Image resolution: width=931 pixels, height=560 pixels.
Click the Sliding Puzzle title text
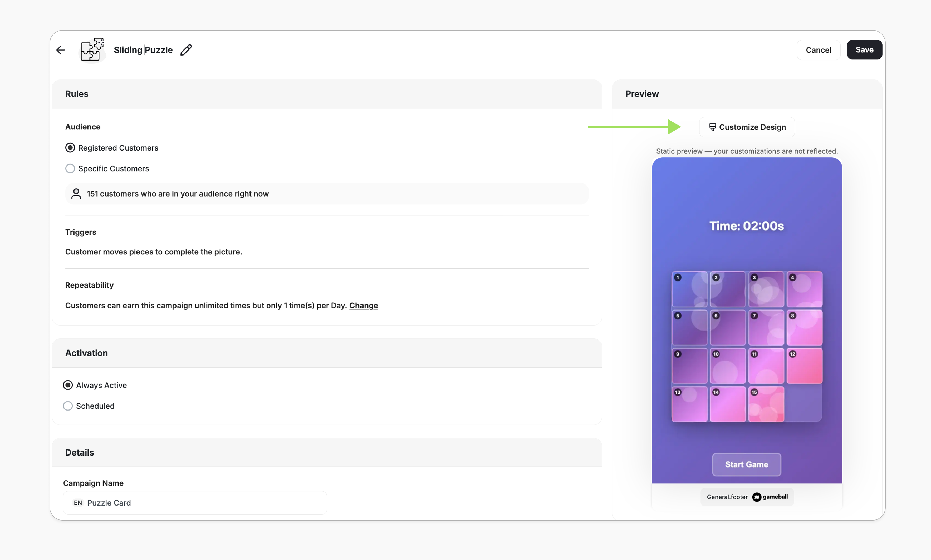143,50
